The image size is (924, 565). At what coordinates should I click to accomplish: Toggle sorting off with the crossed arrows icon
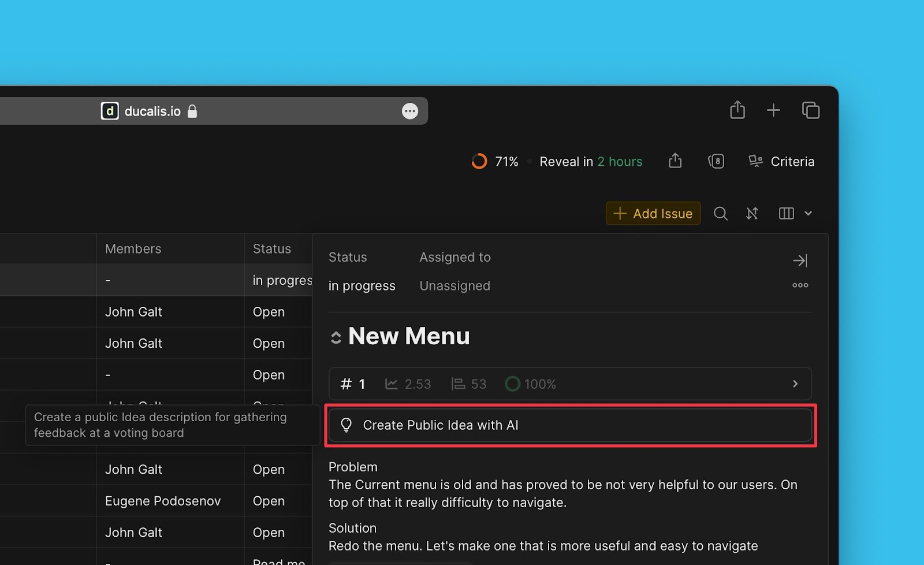pyautogui.click(x=752, y=213)
